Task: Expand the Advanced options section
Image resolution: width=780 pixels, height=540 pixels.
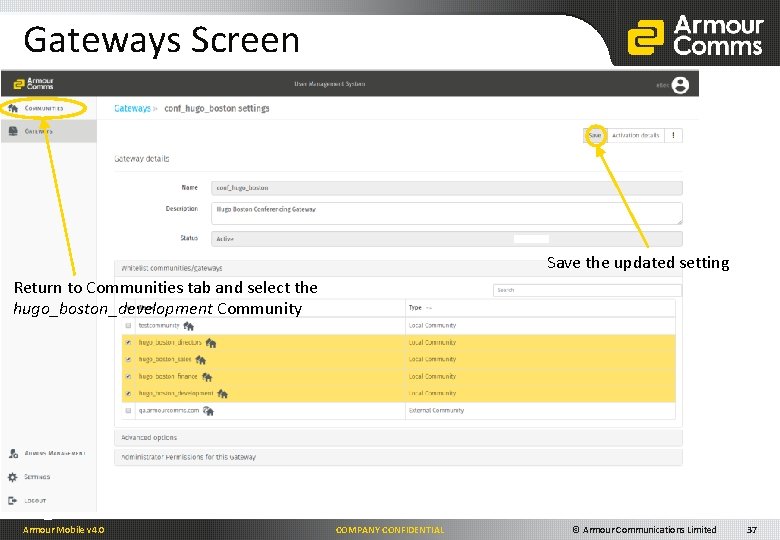Action: 398,438
